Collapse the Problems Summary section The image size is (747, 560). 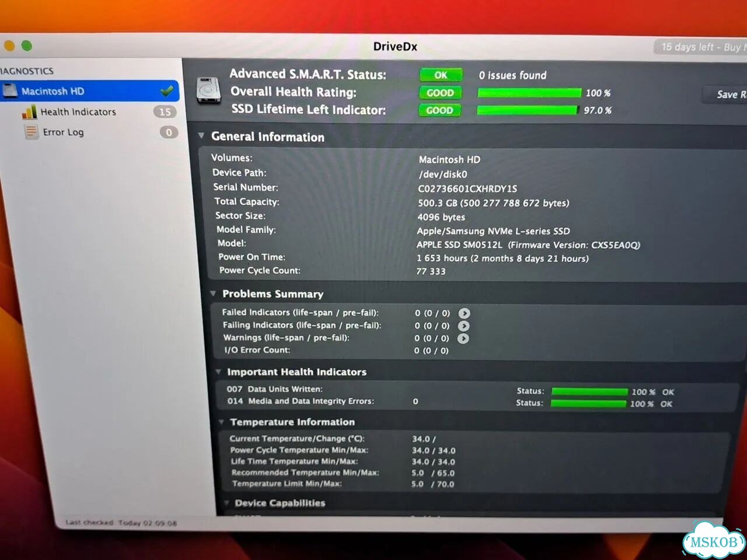point(213,293)
